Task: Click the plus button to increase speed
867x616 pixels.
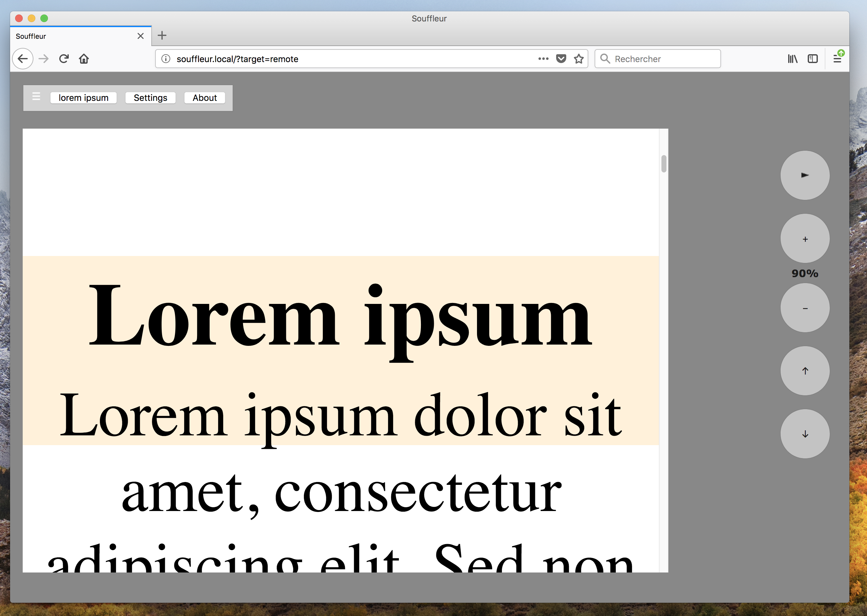Action: (805, 239)
